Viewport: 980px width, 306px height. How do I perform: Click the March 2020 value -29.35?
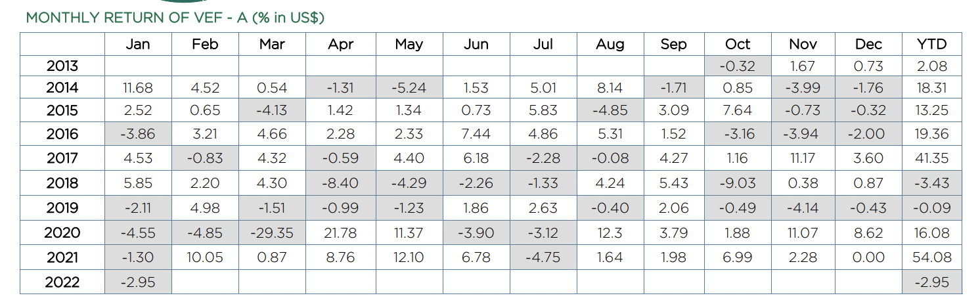tap(272, 232)
